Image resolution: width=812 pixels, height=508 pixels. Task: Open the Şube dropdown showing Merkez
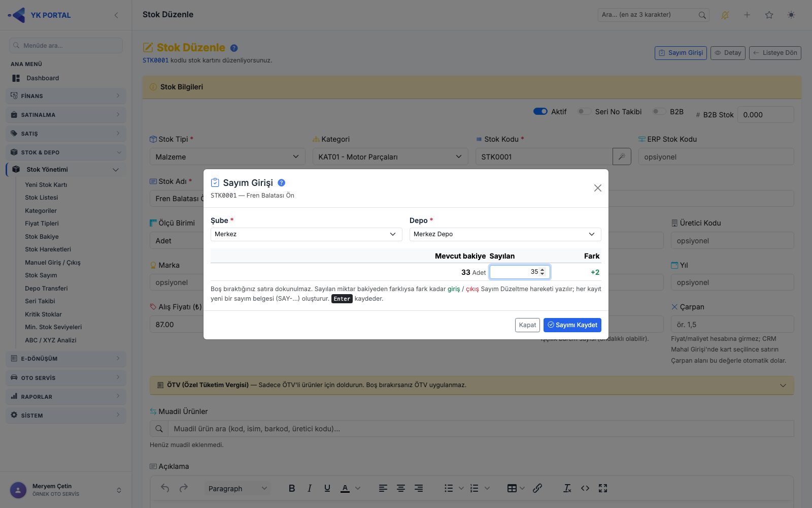coord(306,234)
